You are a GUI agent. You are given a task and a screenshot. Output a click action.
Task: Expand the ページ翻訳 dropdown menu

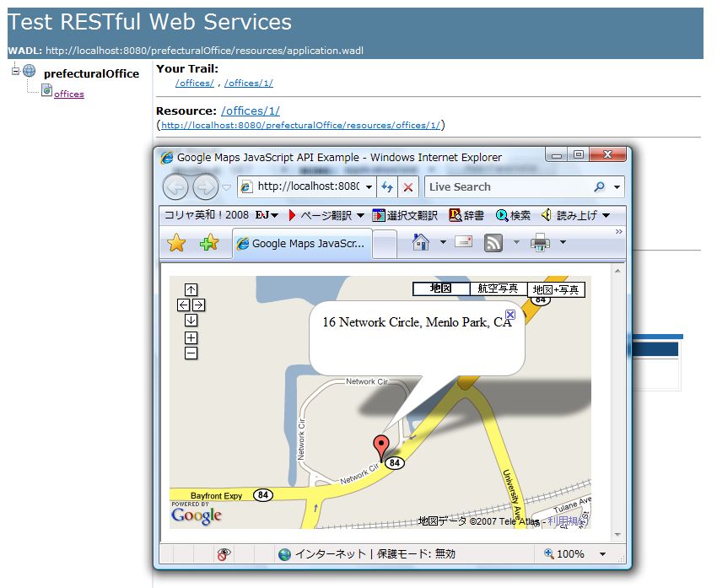(x=360, y=216)
